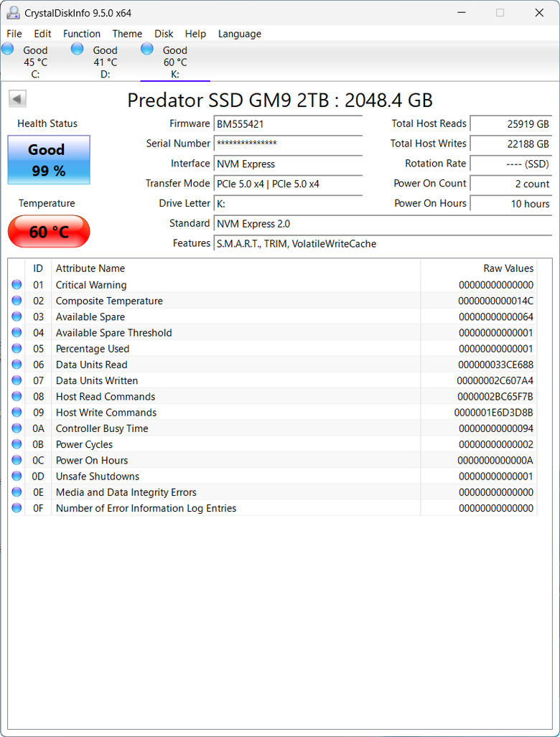
Task: Click the red 60 °C temperature button
Action: click(49, 231)
